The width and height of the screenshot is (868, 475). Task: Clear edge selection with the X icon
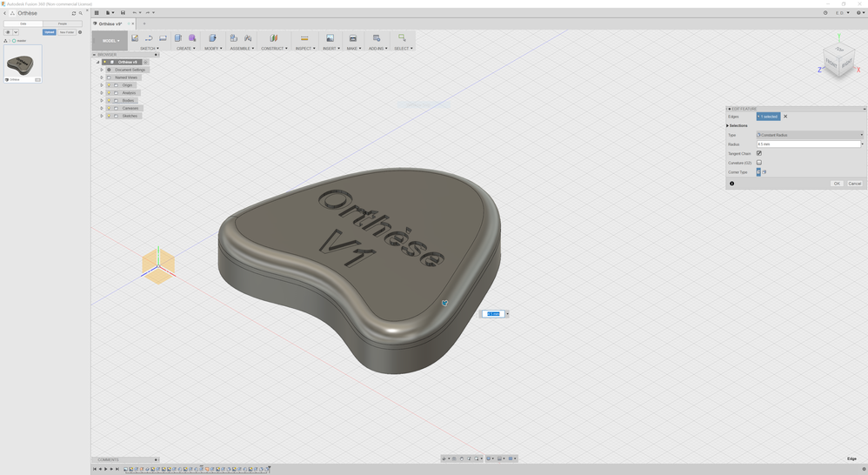785,117
